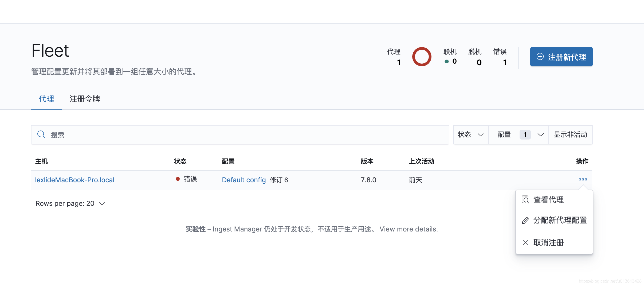Toggle the 显示非活动 filter
644x286 pixels.
571,134
